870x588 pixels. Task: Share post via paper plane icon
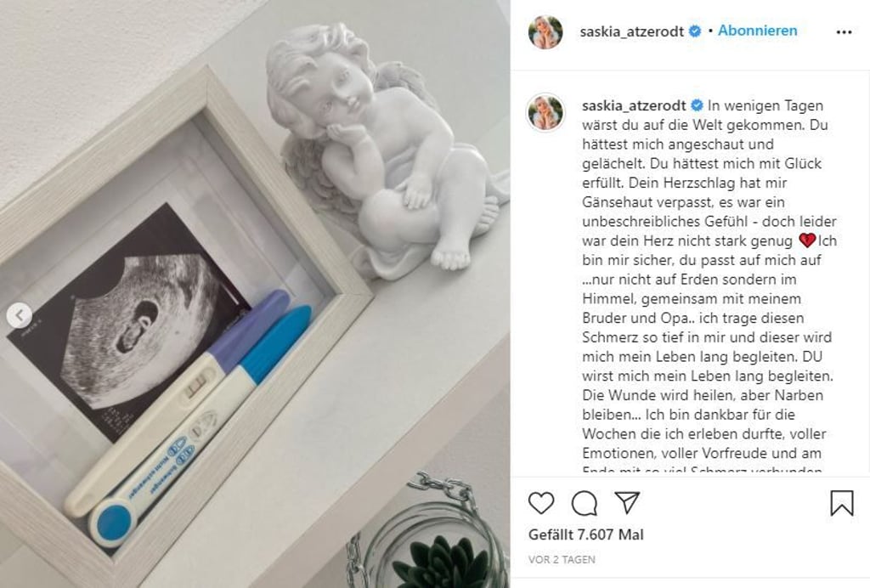click(628, 502)
